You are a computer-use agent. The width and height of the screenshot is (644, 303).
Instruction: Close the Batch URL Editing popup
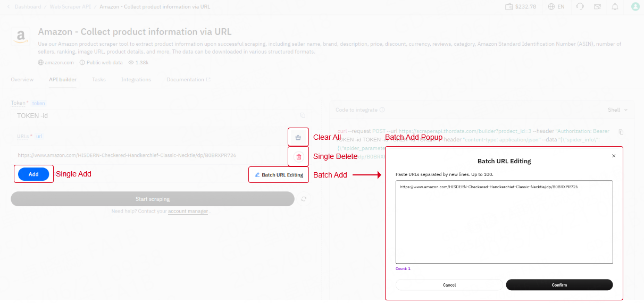pyautogui.click(x=614, y=156)
